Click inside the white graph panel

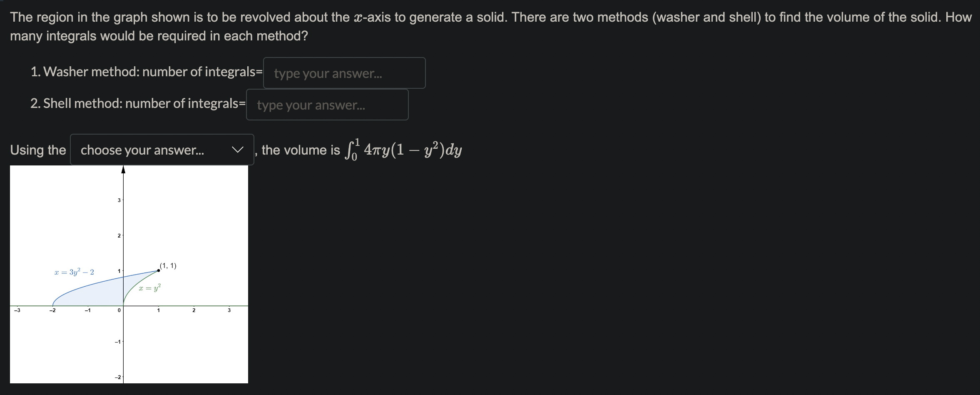(187, 229)
